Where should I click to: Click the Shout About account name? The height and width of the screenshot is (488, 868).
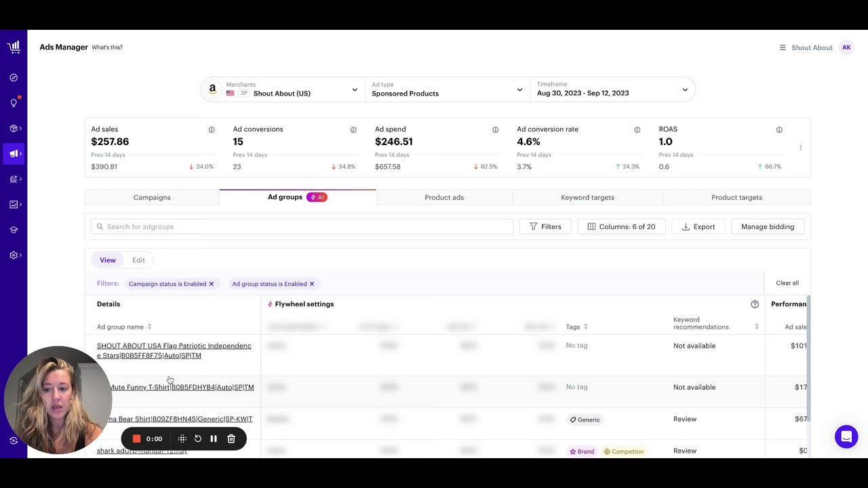click(x=812, y=47)
